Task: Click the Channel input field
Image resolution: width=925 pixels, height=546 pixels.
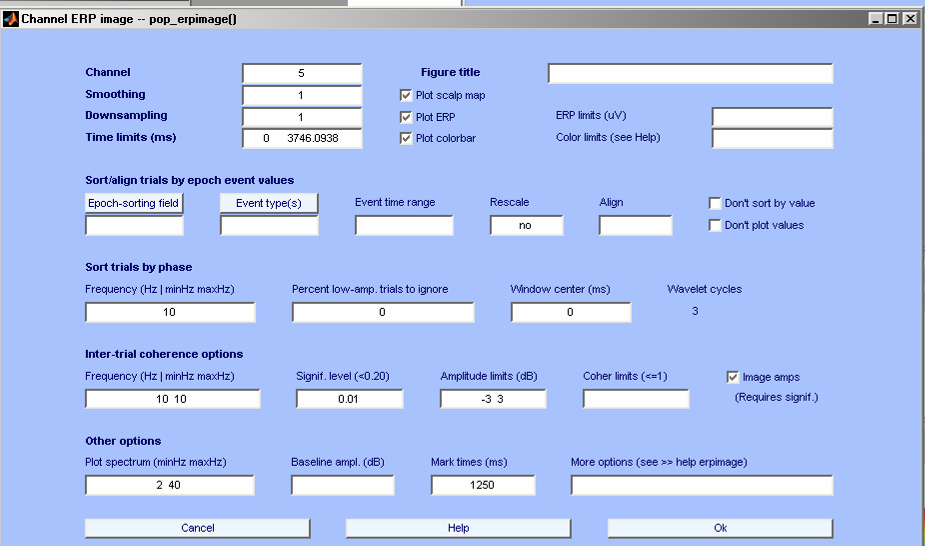Action: pyautogui.click(x=302, y=73)
